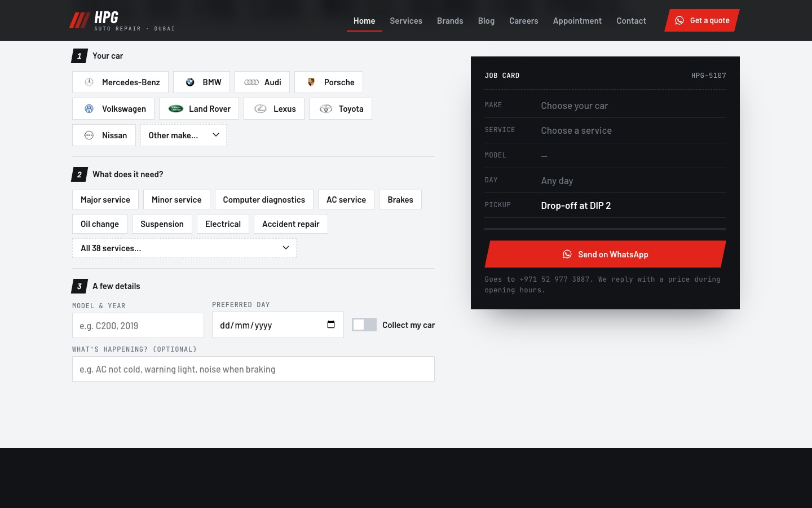Screen dimensions: 812x508
Task: Click the Drop-off at DIP 2 pickup value
Action: pyautogui.click(x=576, y=205)
